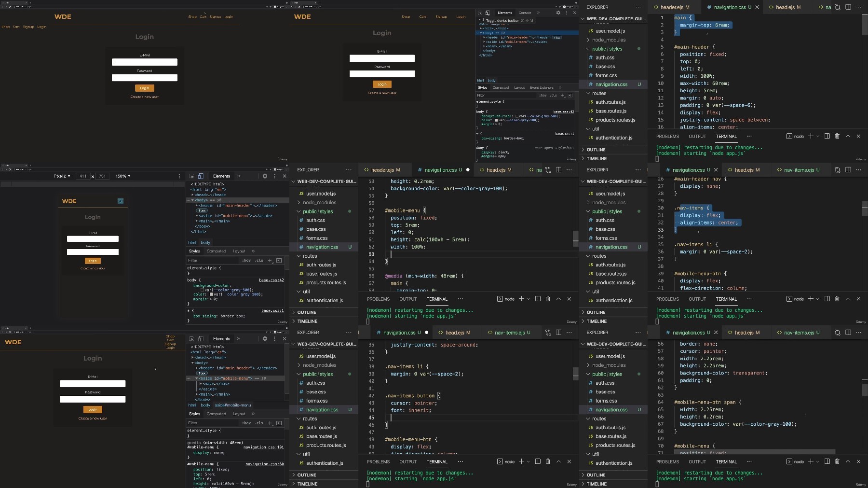Expand the header#main-header node in the Pixel 2 DevTools

pos(197,206)
